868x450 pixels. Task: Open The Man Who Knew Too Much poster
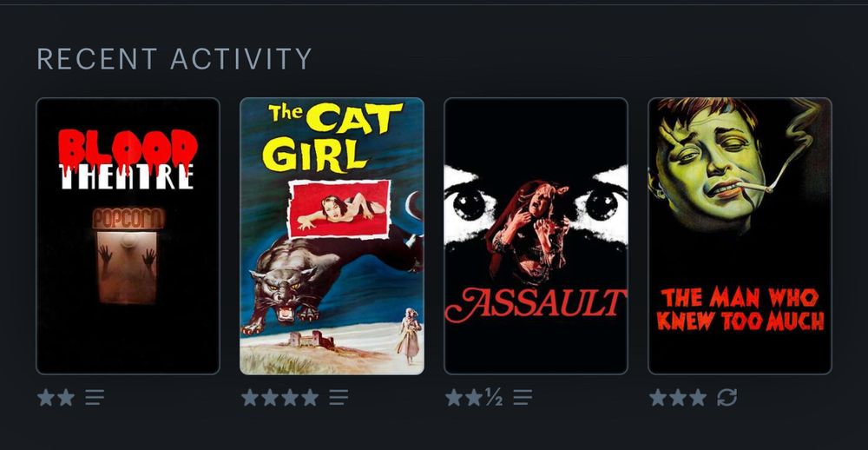point(740,236)
